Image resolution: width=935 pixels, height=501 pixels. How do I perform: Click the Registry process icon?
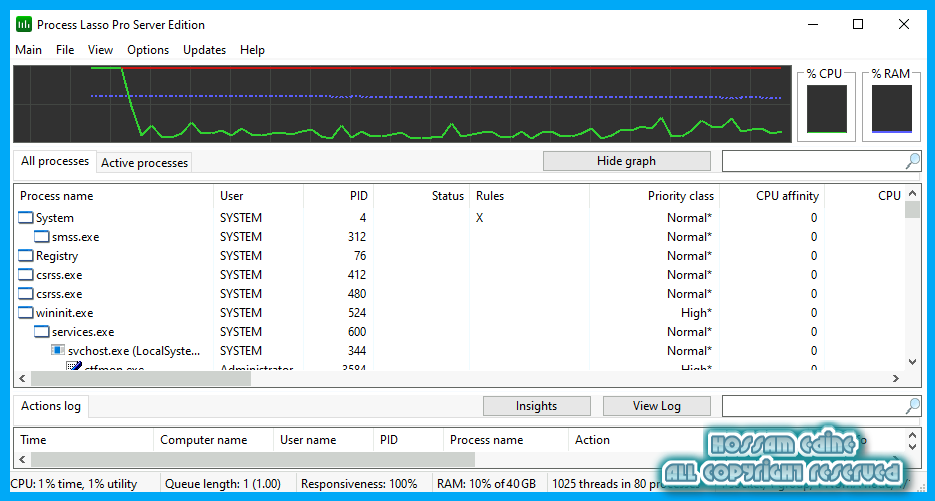click(x=26, y=256)
